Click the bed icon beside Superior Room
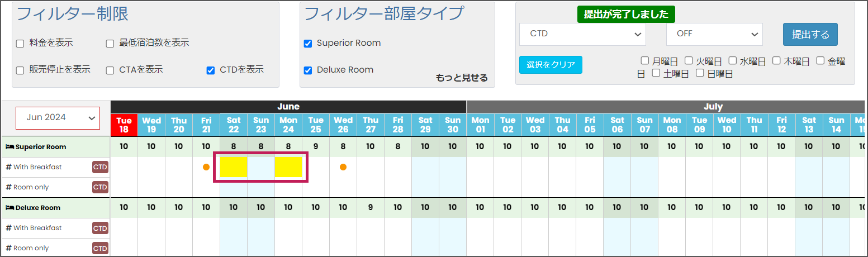The height and width of the screenshot is (257, 868). [10, 147]
